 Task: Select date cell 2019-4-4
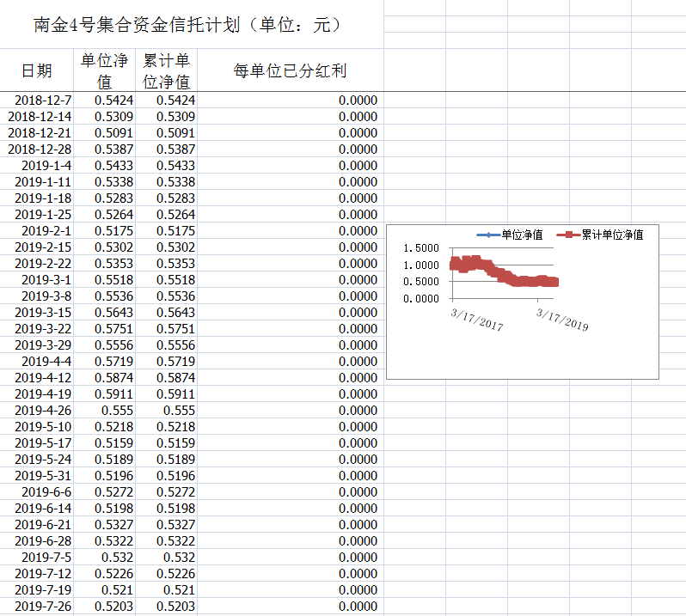tap(37, 362)
